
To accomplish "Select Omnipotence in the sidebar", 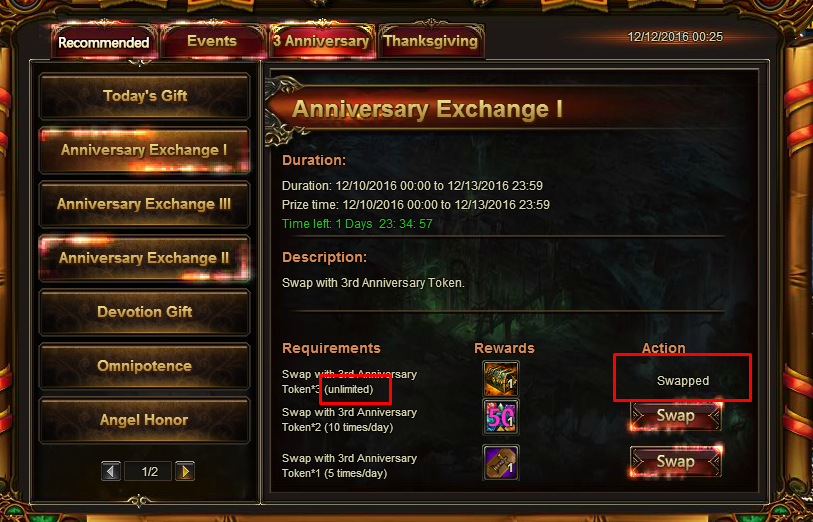I will (145, 366).
